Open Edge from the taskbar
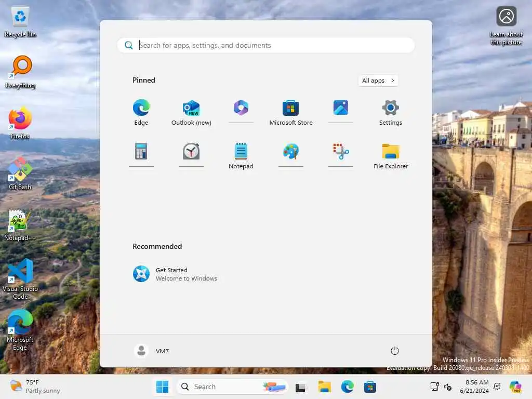The image size is (532, 399). (347, 387)
